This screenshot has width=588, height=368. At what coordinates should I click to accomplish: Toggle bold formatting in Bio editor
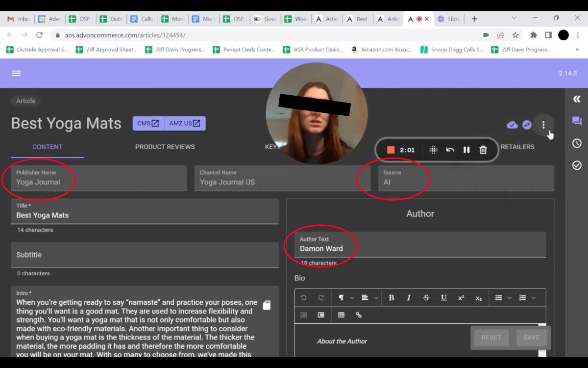tap(391, 298)
